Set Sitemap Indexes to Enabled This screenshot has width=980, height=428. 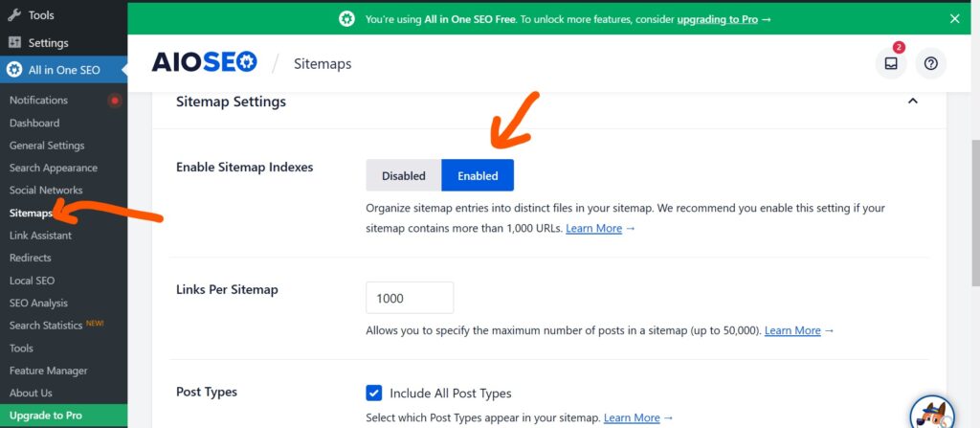pyautogui.click(x=478, y=175)
